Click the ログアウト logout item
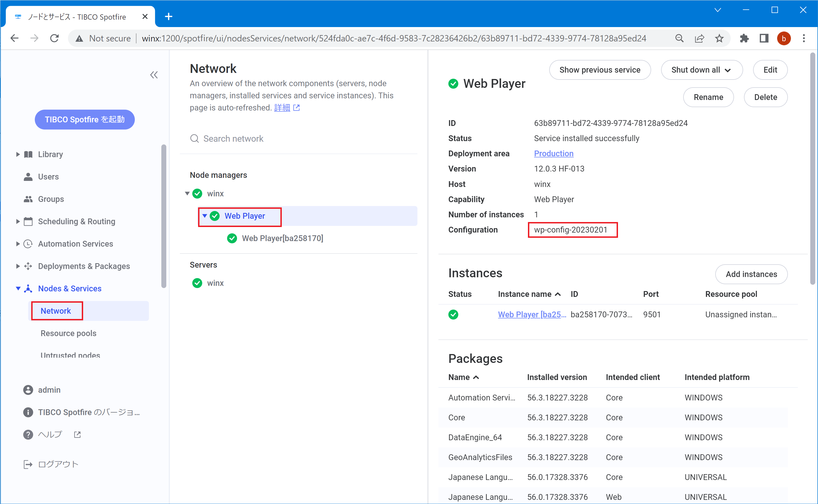This screenshot has width=818, height=504. tap(58, 464)
